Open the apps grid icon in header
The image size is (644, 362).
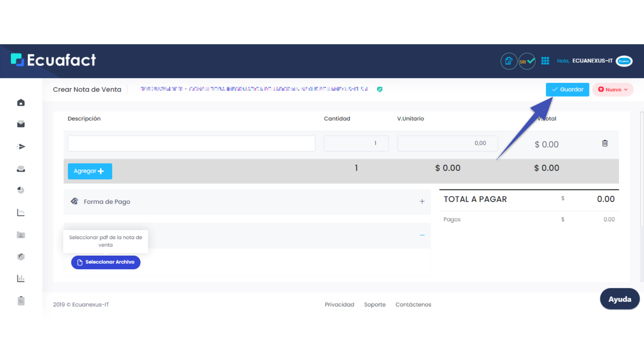click(x=545, y=61)
